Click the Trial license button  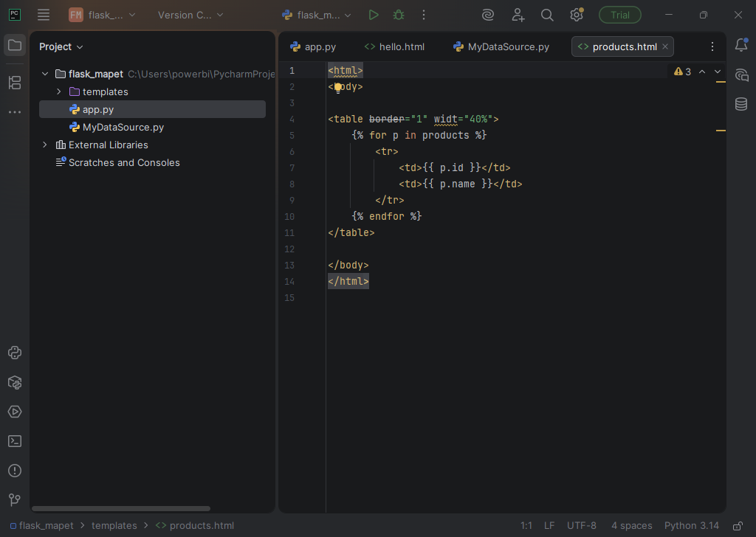pyautogui.click(x=620, y=15)
